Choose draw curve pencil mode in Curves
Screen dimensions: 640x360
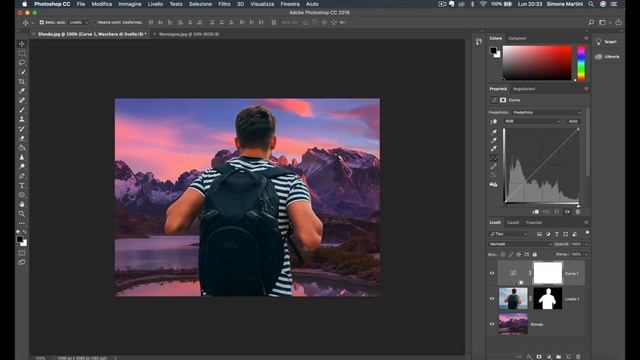493,166
